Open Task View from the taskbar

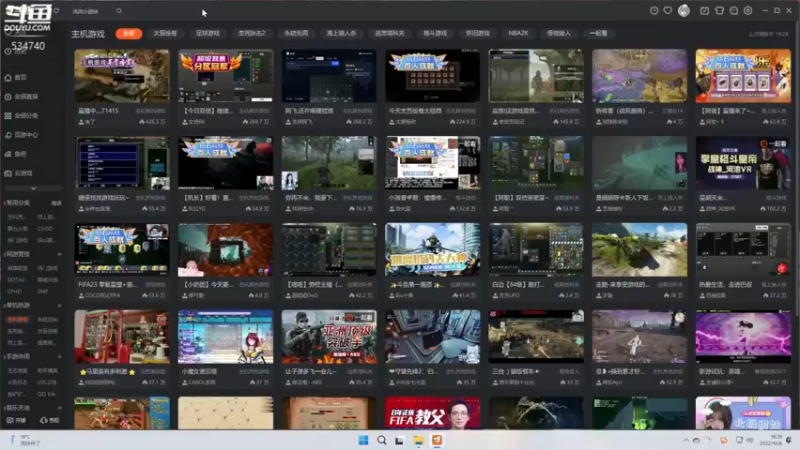point(399,440)
